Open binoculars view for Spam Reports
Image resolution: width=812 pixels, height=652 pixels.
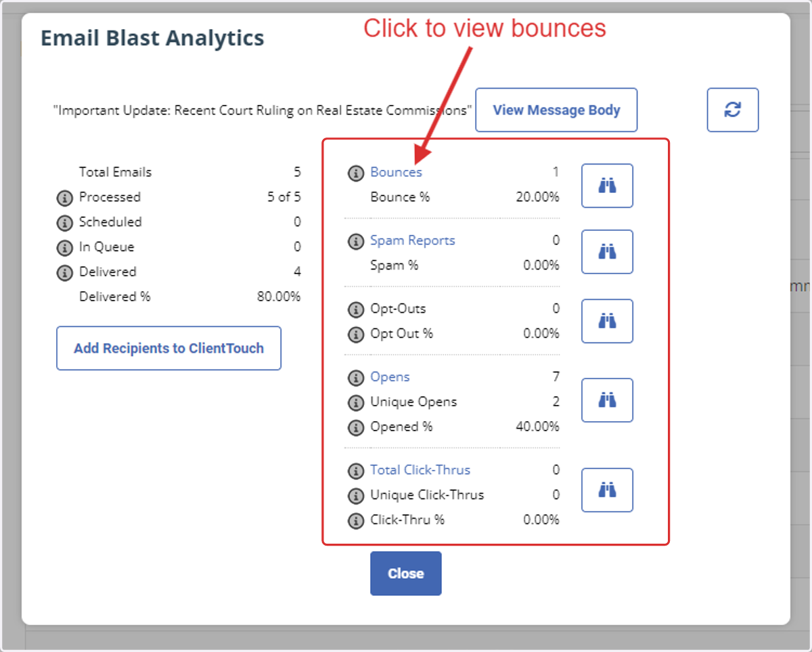(x=607, y=252)
